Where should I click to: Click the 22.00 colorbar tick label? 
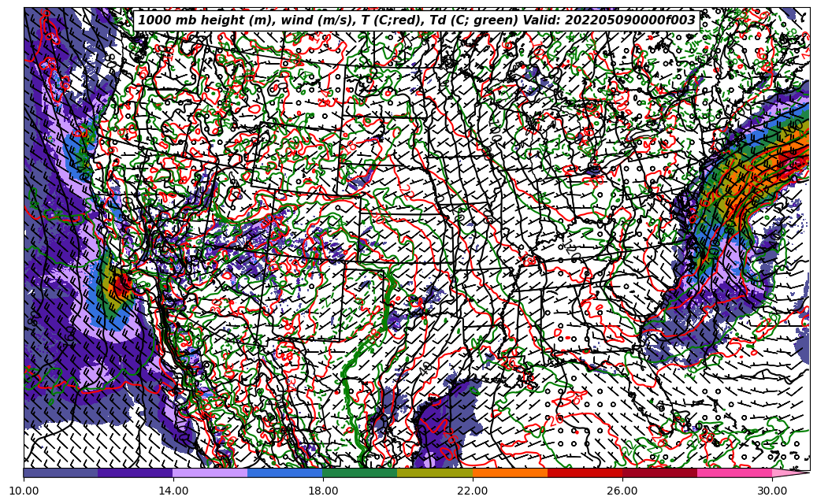click(x=473, y=491)
